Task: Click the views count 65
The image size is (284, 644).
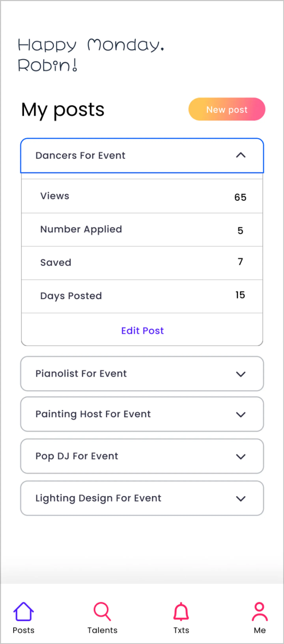Action: click(x=240, y=197)
